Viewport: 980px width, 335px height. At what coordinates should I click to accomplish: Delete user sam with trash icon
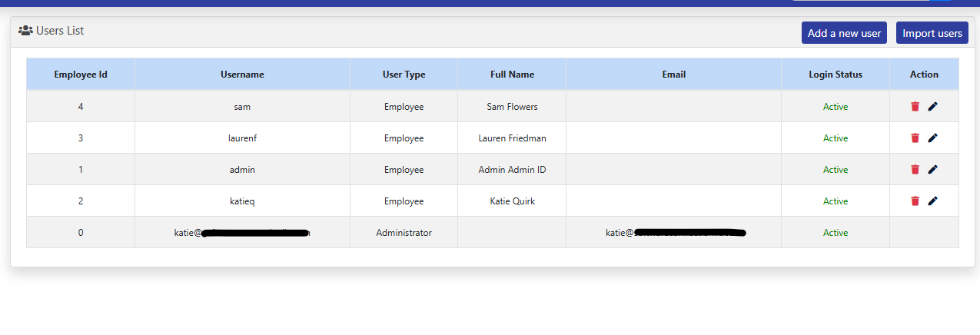click(x=915, y=107)
